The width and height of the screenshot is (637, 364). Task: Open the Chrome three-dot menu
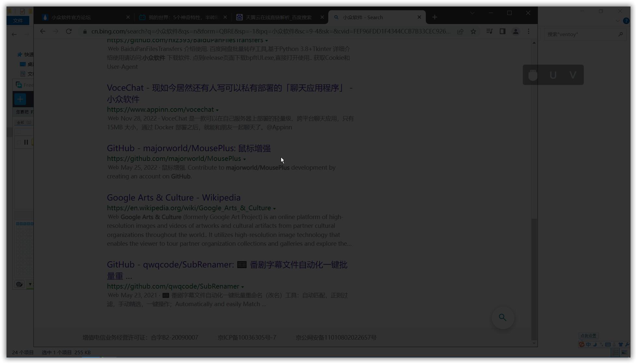[x=528, y=32]
